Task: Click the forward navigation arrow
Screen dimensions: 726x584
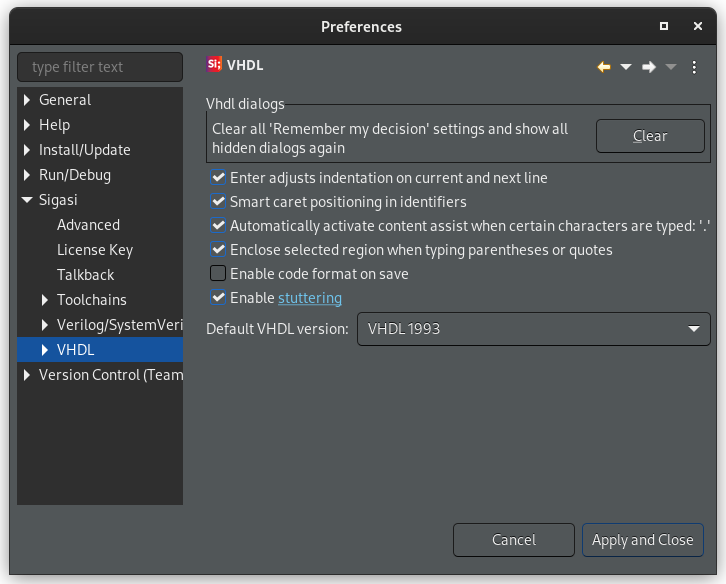Action: pos(649,67)
